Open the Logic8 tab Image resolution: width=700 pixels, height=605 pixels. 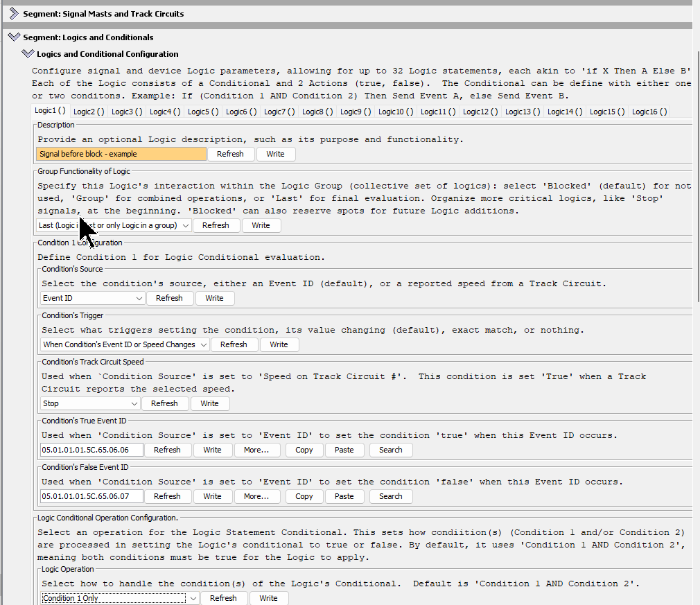(x=317, y=112)
